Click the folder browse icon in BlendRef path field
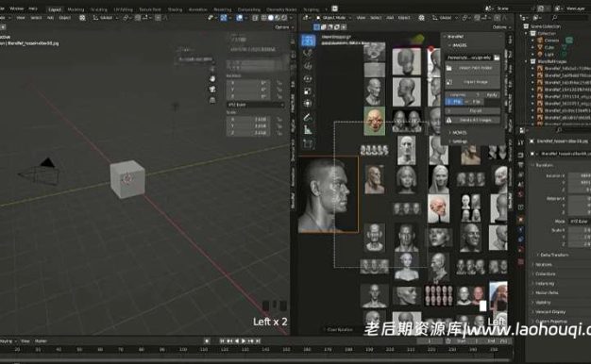This screenshot has height=364, width=591. click(497, 58)
